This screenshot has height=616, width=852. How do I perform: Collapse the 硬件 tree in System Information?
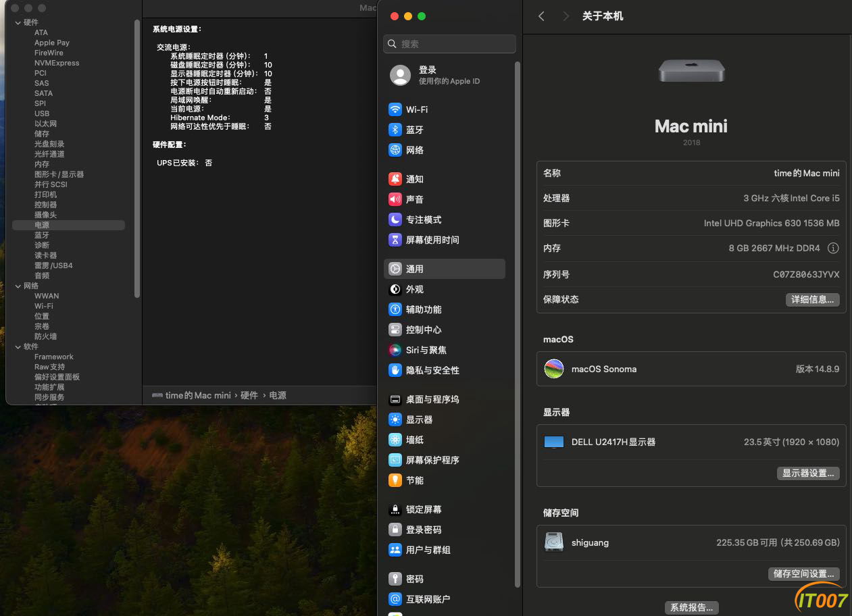click(18, 22)
